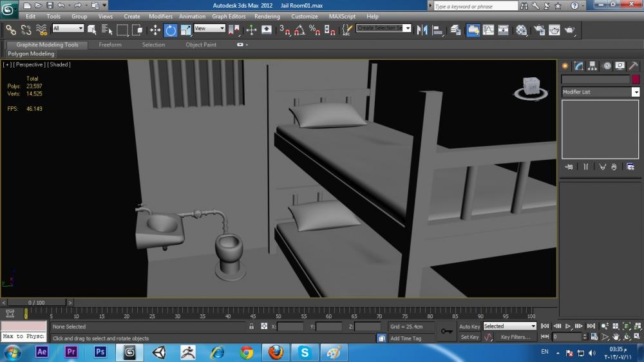Activate the Select and Rotate tool
Image resolution: width=644 pixels, height=362 pixels.
tap(171, 30)
